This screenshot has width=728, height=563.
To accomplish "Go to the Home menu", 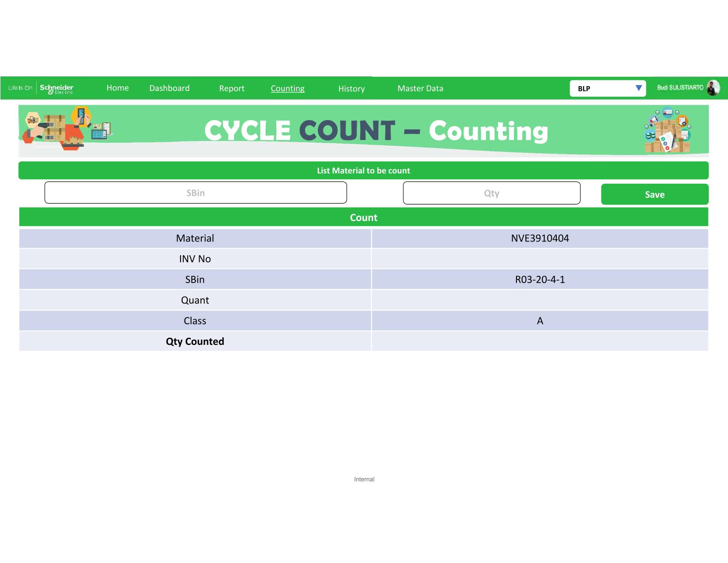I will click(117, 88).
